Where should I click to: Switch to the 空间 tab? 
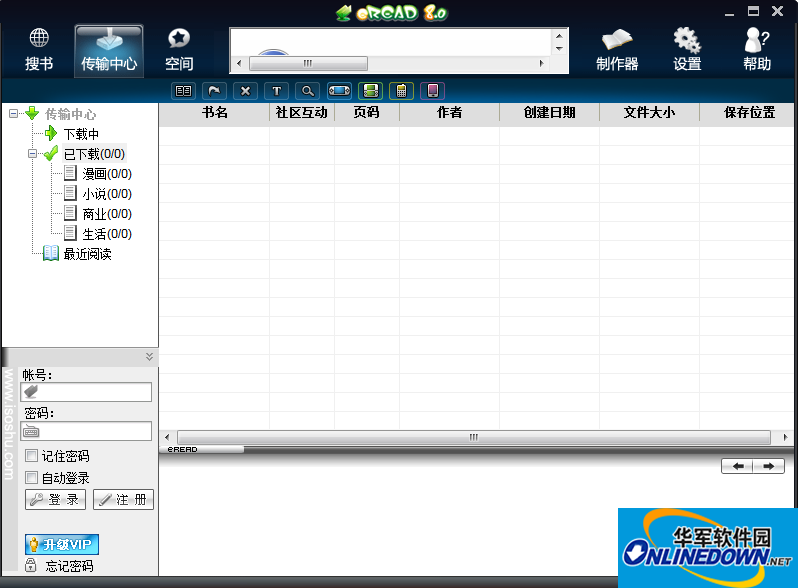[179, 50]
